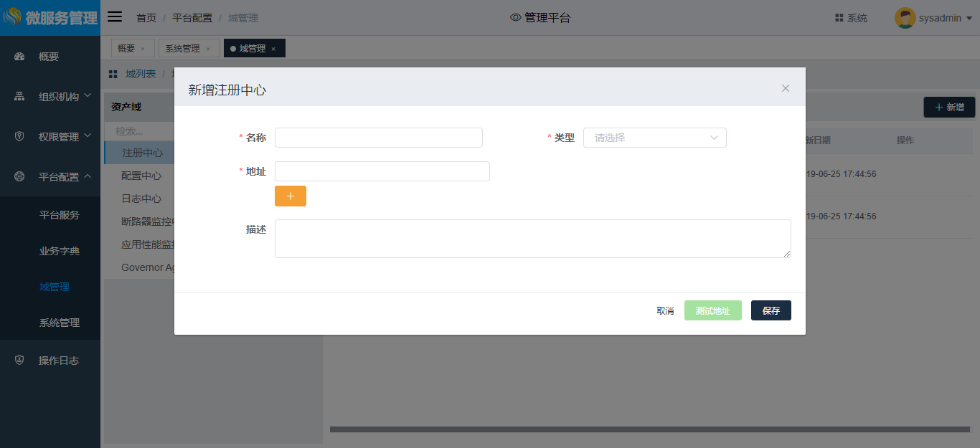
Task: Click the 测试地址 button
Action: pyautogui.click(x=712, y=310)
